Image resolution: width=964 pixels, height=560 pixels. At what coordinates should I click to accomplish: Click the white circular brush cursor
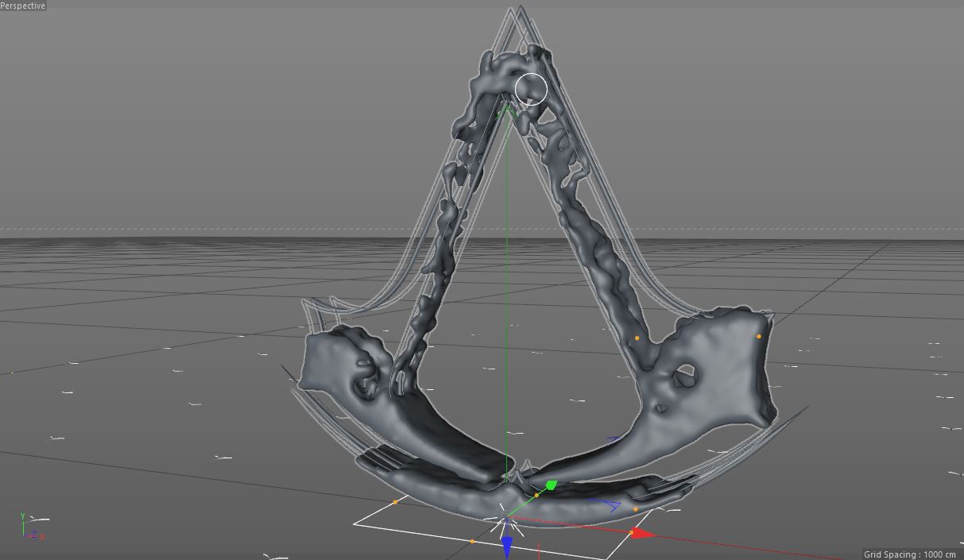pyautogui.click(x=531, y=89)
